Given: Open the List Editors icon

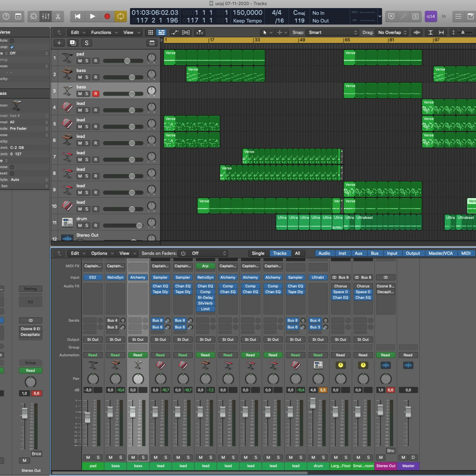Looking at the screenshot, I should 458,17.
